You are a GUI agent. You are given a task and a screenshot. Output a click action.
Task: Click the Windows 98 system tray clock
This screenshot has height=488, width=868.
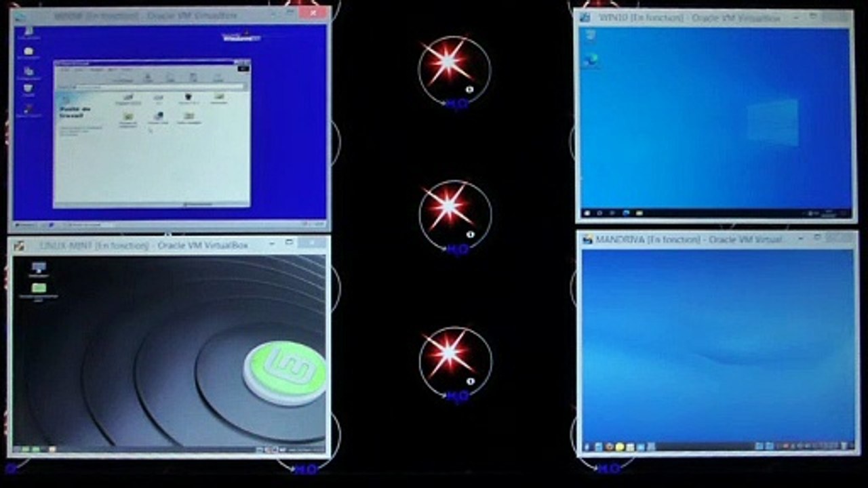point(317,224)
